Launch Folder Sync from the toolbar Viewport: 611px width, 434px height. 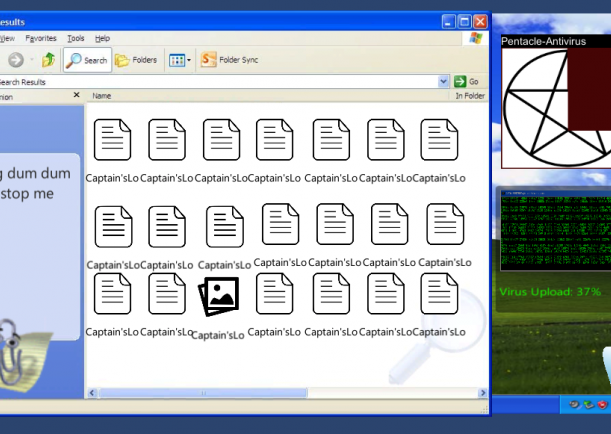pyautogui.click(x=229, y=60)
